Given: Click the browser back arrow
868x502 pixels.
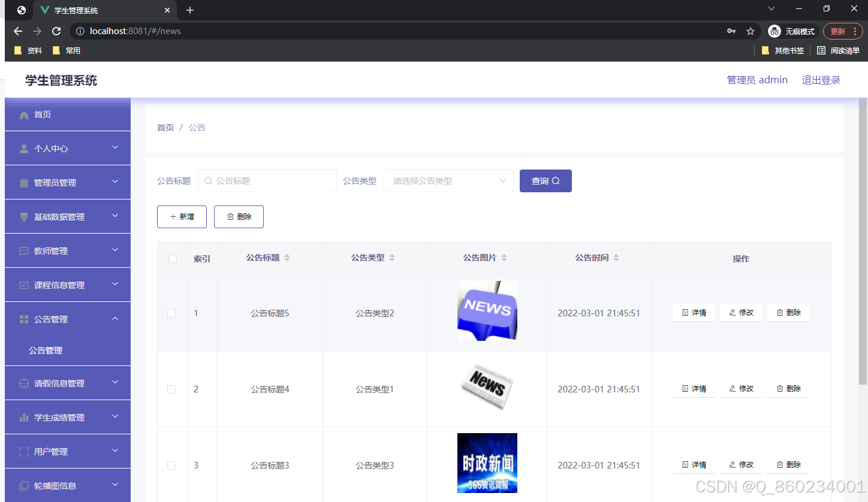Looking at the screenshot, I should [18, 31].
